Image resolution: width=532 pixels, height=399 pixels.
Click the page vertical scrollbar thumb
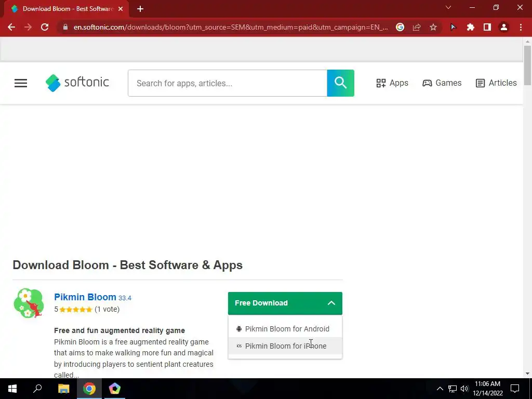coord(527,65)
